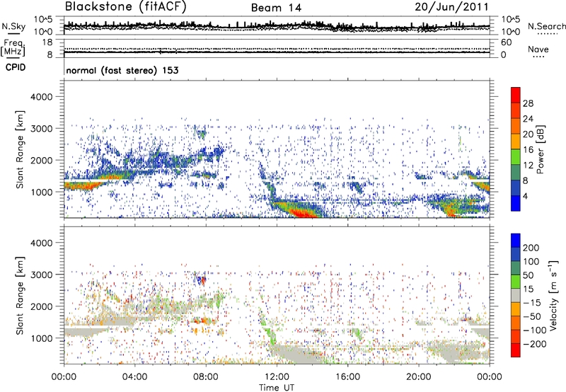The height and width of the screenshot is (392, 566).
Task: Click the "Slant Range [km]" label of power plot
Action: (20, 149)
